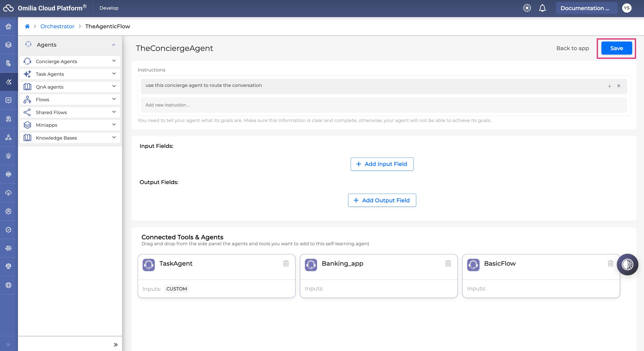Screen dimensions: 644x351
Task: Remove the concierge routing instruction
Action: pyautogui.click(x=619, y=86)
